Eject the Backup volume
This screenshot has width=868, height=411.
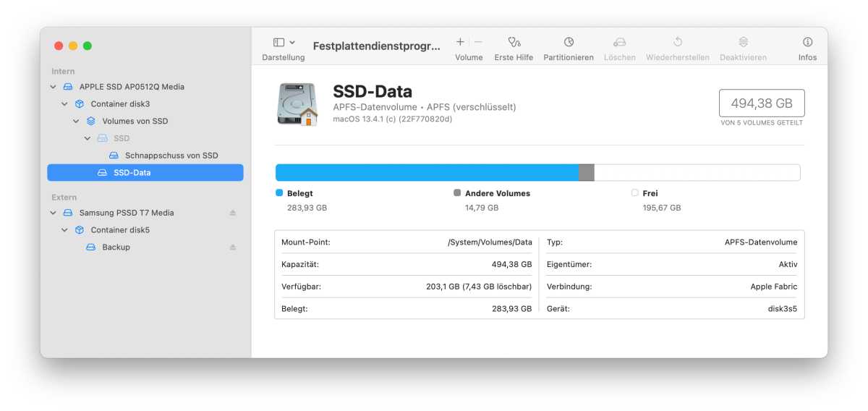[233, 247]
